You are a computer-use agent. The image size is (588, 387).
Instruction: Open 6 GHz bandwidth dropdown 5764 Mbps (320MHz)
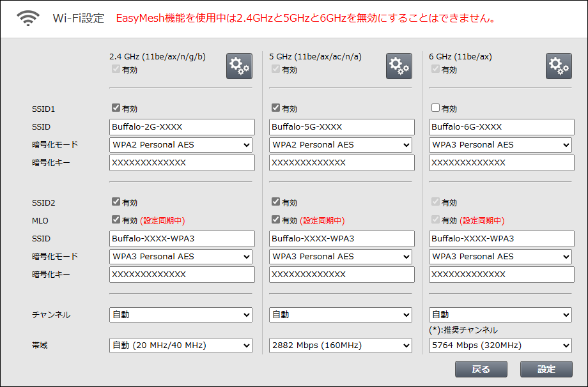pos(500,345)
